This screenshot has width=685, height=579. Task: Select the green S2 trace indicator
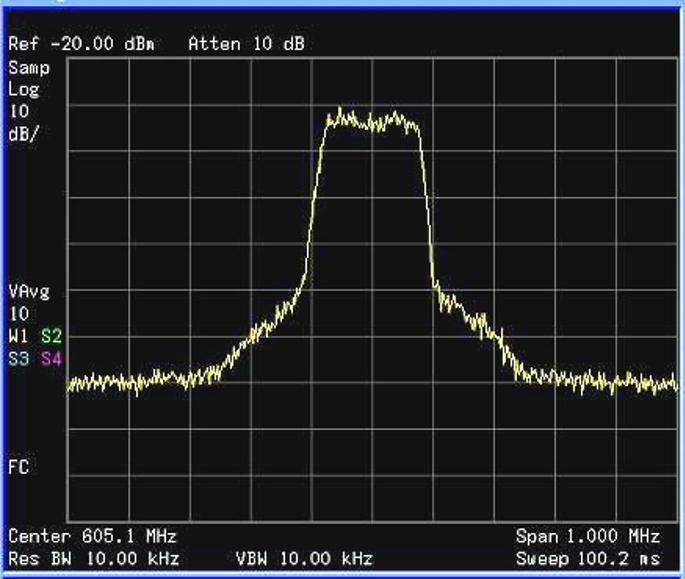(50, 335)
